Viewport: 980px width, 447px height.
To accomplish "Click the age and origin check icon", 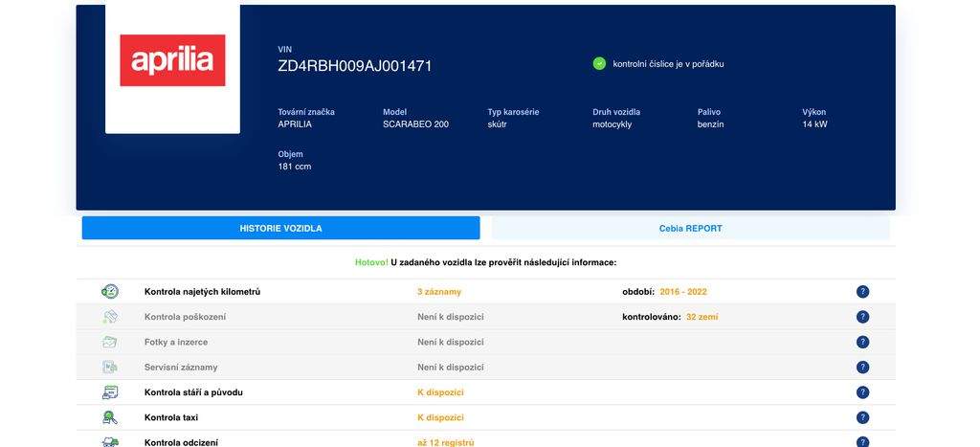I will coord(110,392).
